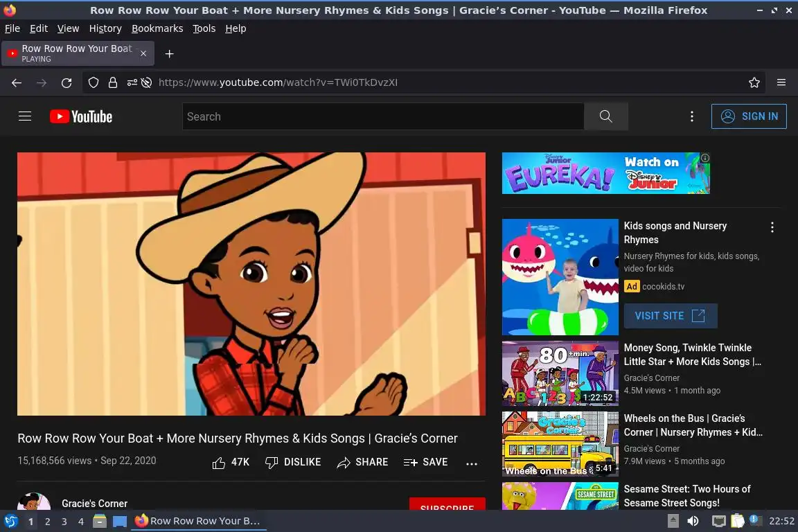The width and height of the screenshot is (798, 532).
Task: Open the Baby Shark cocokids ad thumbnail
Action: click(560, 277)
